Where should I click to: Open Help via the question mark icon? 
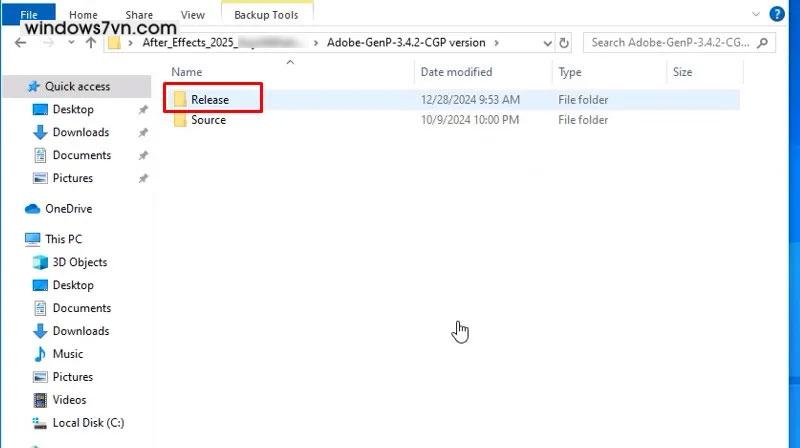click(x=778, y=12)
